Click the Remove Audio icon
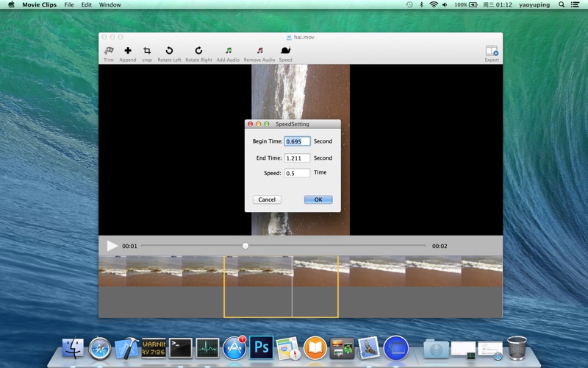Image resolution: width=588 pixels, height=368 pixels. (260, 50)
